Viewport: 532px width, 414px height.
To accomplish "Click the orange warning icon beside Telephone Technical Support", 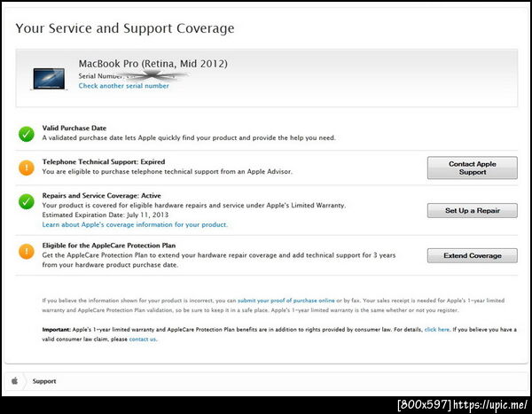I will coord(27,168).
